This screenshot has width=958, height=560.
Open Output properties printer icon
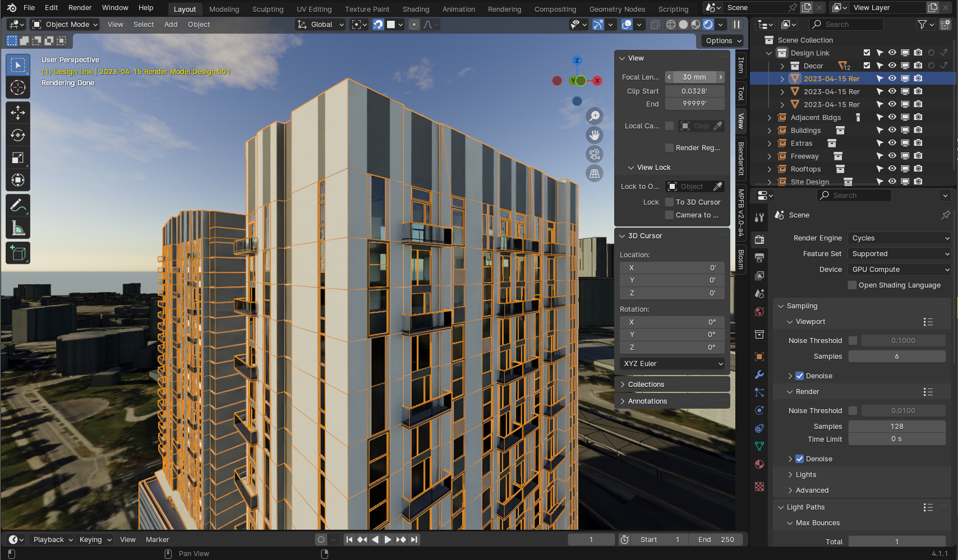[759, 258]
